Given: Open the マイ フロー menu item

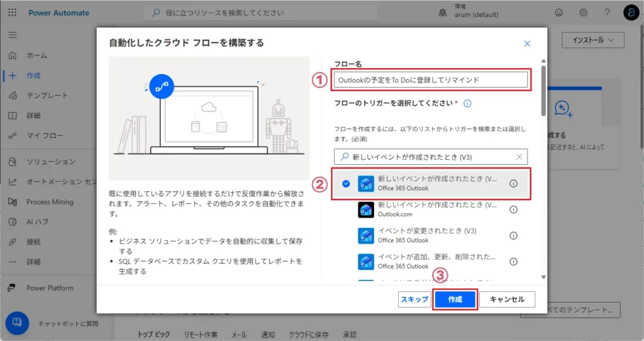Looking at the screenshot, I should [x=45, y=135].
